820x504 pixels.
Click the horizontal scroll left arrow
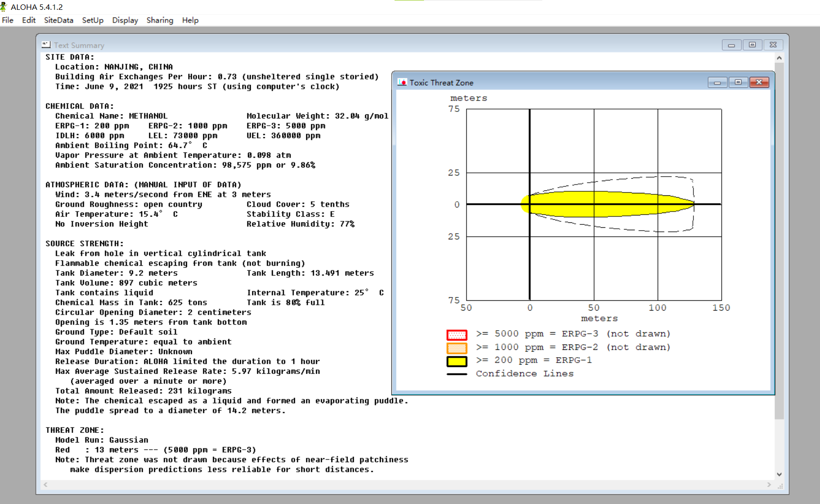pos(45,484)
